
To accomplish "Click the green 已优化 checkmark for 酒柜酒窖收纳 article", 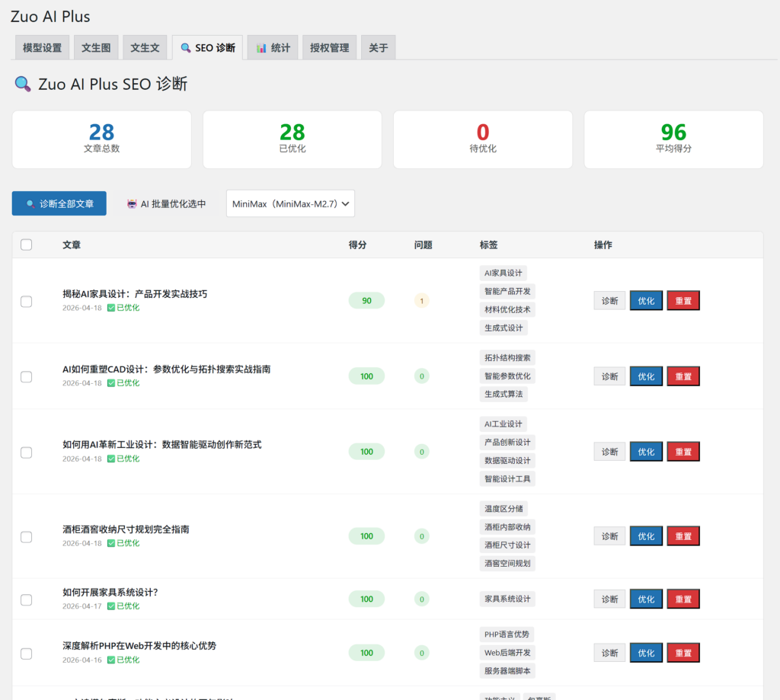I will point(111,543).
